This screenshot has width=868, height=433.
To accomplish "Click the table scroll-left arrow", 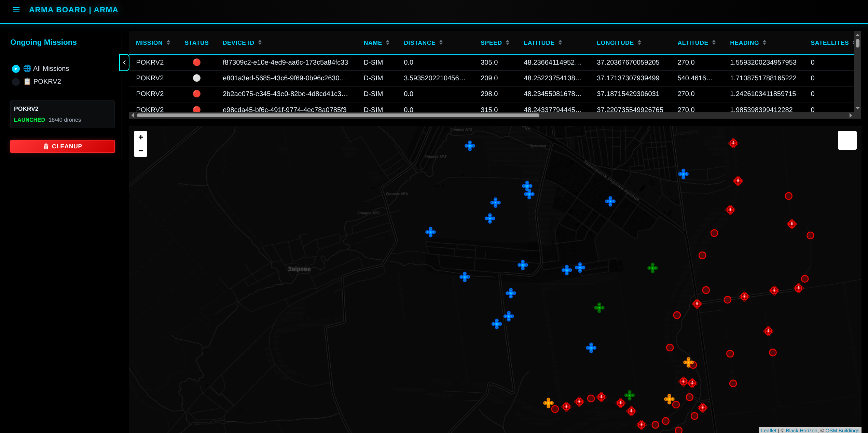I will [133, 116].
